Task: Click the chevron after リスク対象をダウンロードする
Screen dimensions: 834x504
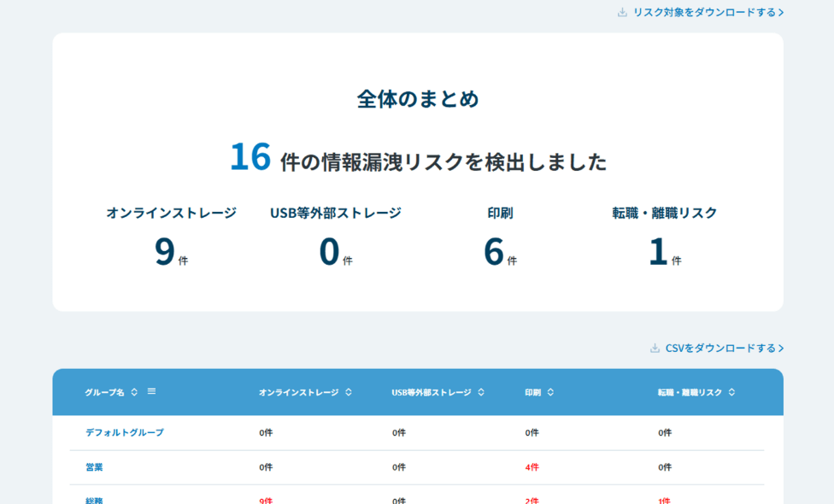Action: tap(780, 12)
